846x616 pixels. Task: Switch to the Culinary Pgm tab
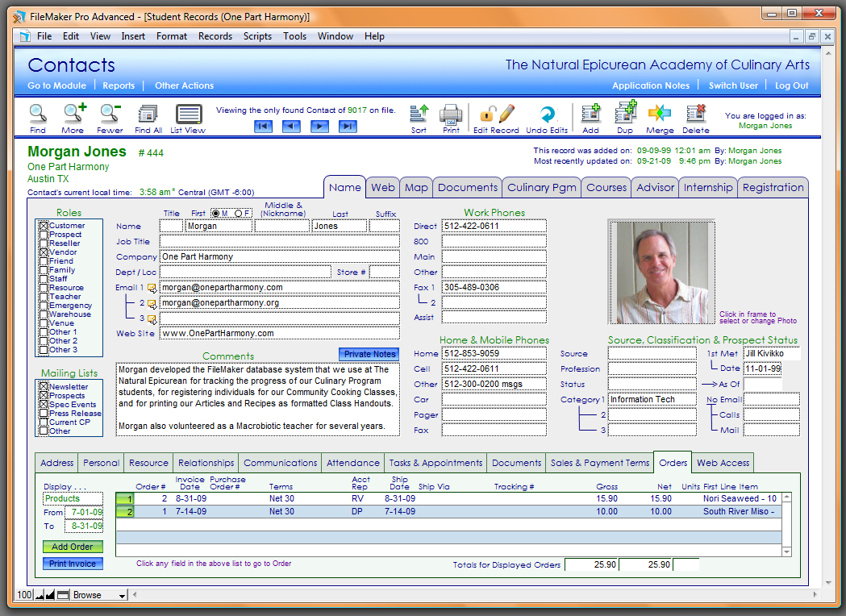[x=542, y=188]
